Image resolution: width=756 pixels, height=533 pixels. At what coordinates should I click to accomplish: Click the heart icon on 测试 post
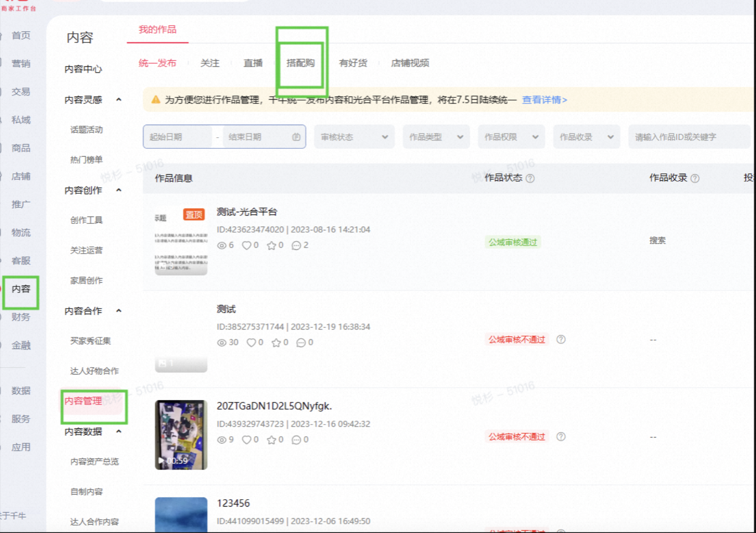pyautogui.click(x=251, y=343)
